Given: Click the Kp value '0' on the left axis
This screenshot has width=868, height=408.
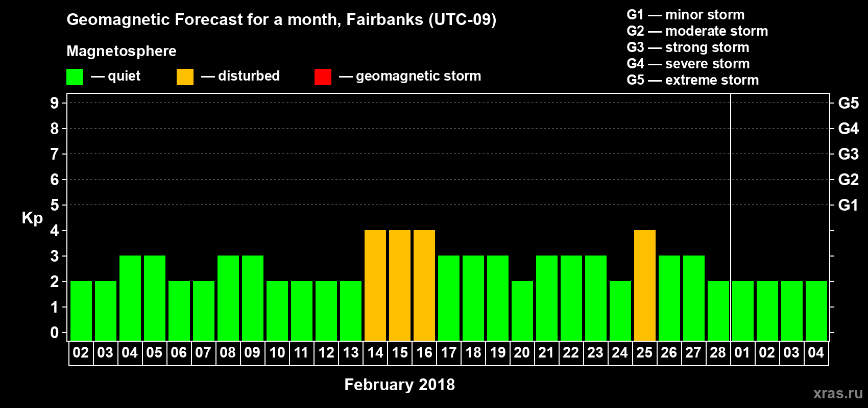Looking at the screenshot, I should coord(55,333).
